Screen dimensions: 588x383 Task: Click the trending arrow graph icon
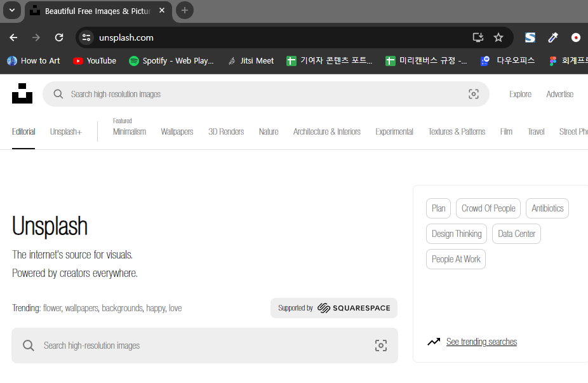coord(434,342)
